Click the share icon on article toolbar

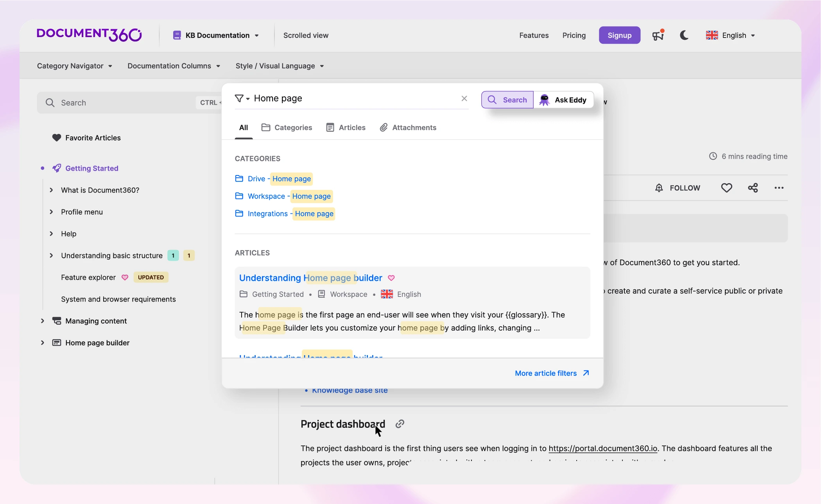point(752,188)
